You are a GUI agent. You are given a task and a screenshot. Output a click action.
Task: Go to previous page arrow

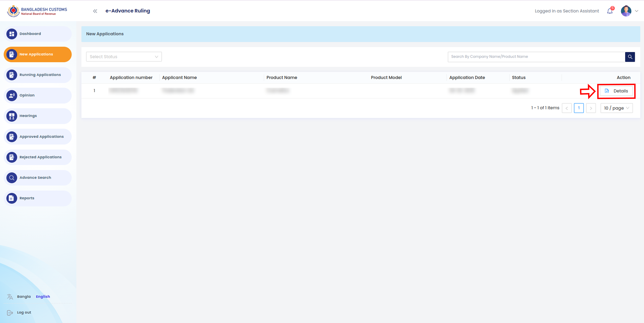point(566,108)
